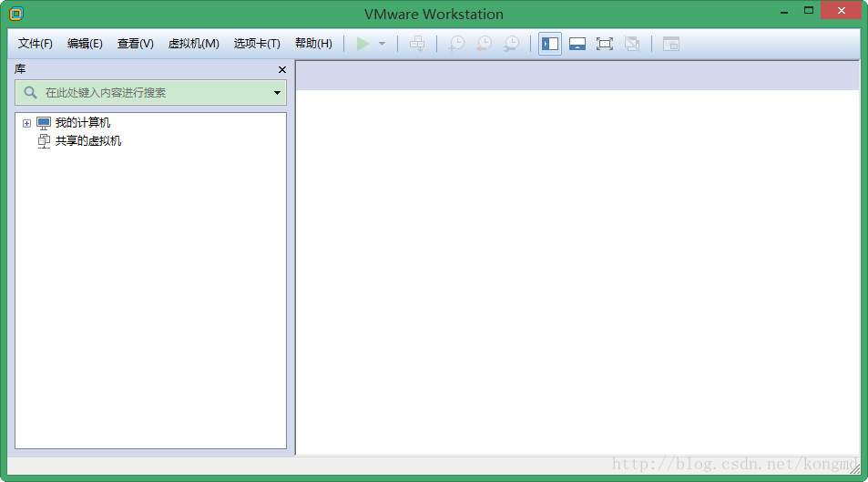Click the library search input field
The image size is (868, 482).
click(x=150, y=93)
